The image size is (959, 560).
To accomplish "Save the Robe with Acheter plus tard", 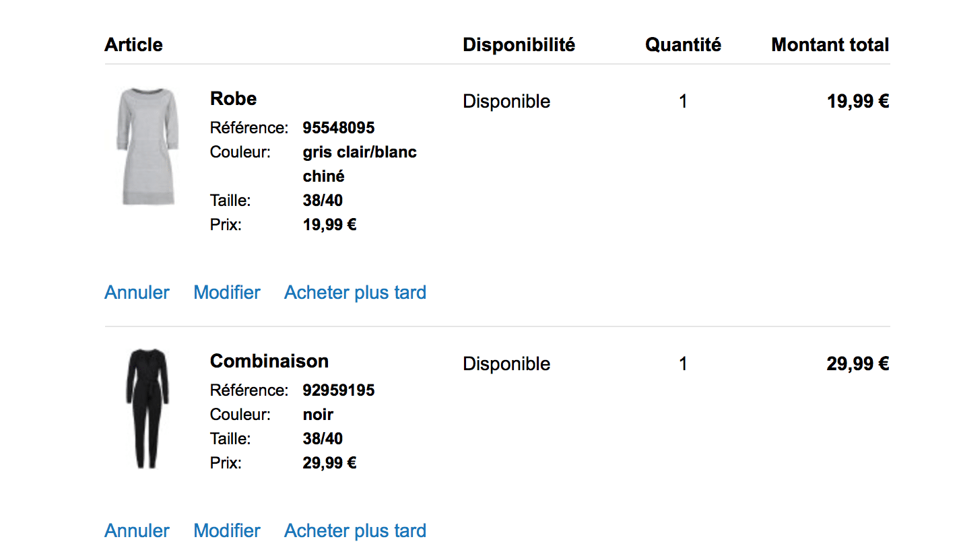I will (355, 293).
